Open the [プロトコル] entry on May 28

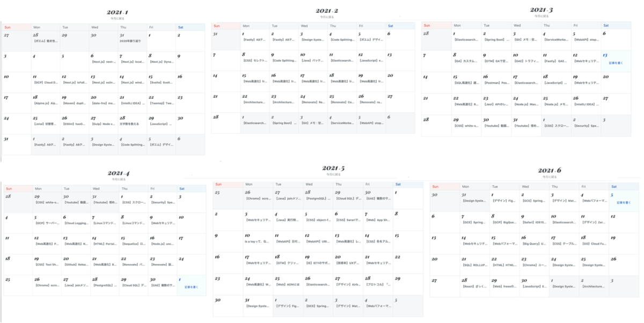click(378, 284)
